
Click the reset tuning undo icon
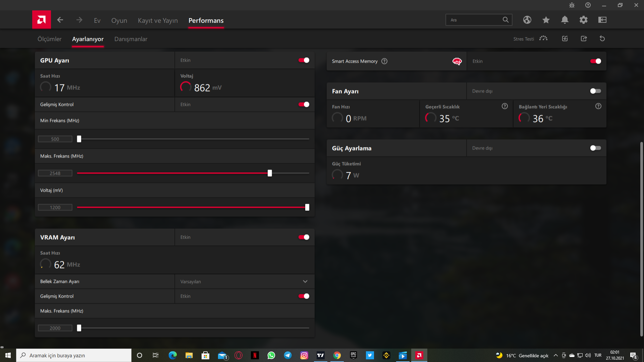click(602, 39)
